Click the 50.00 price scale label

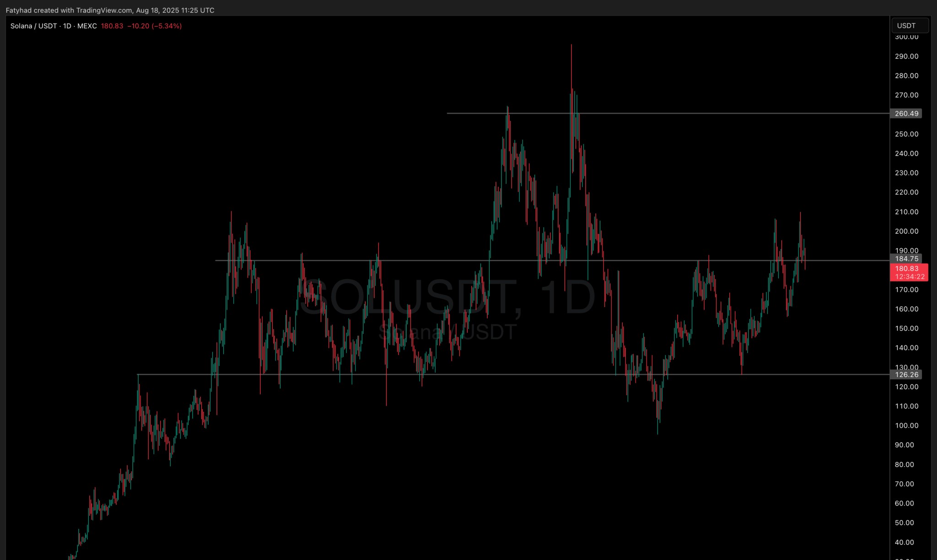pos(905,523)
